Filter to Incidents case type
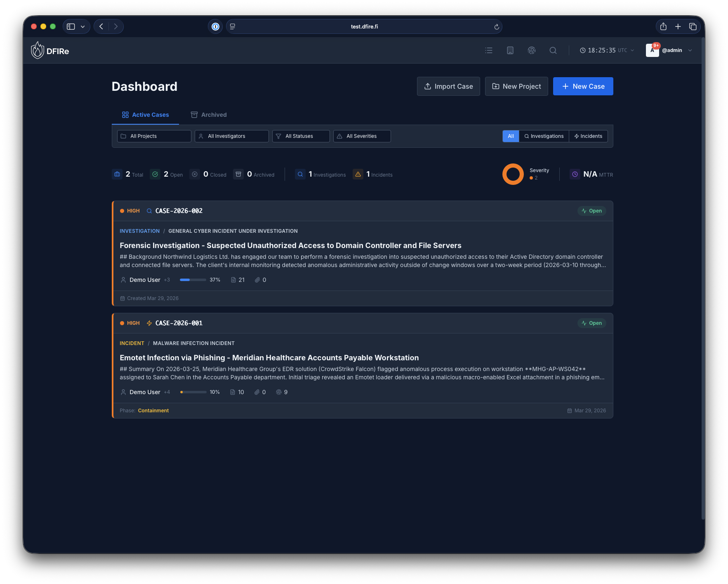This screenshot has height=584, width=728. (x=588, y=136)
